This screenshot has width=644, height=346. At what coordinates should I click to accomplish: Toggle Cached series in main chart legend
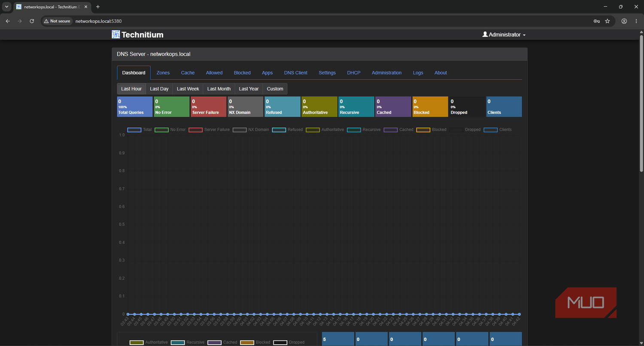[x=398, y=129]
